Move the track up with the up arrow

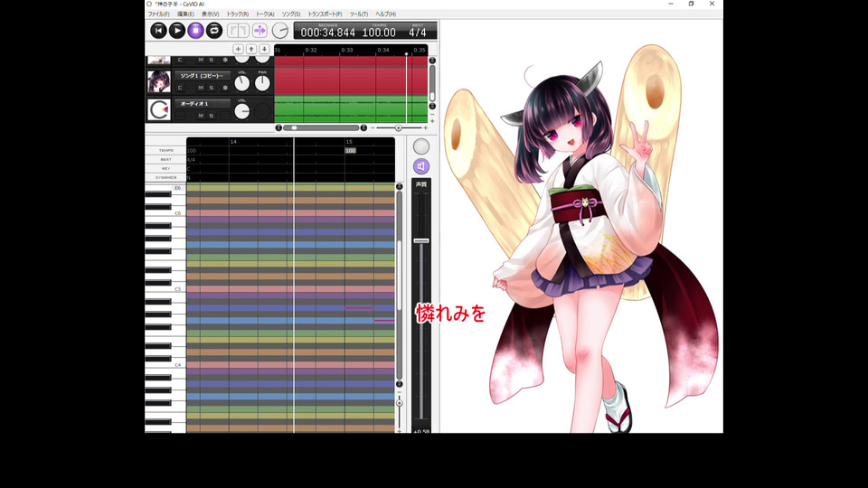click(x=251, y=49)
